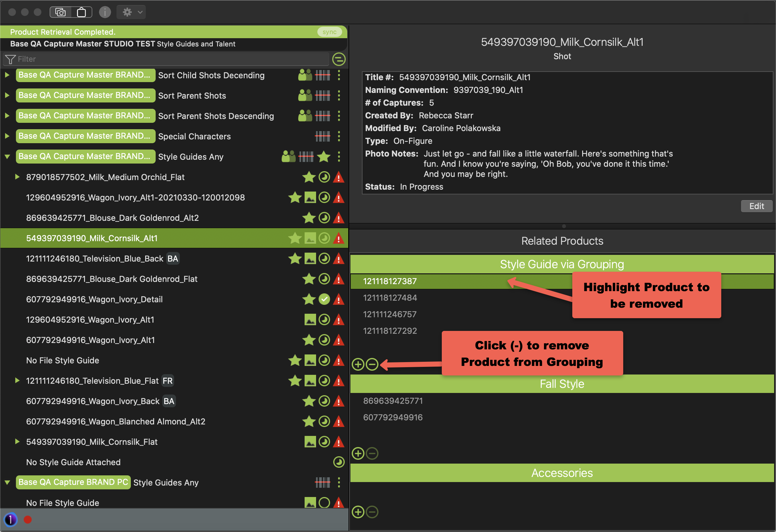This screenshot has height=532, width=776.
Task: Click the barcode icon on Special Characters row
Action: 322,136
